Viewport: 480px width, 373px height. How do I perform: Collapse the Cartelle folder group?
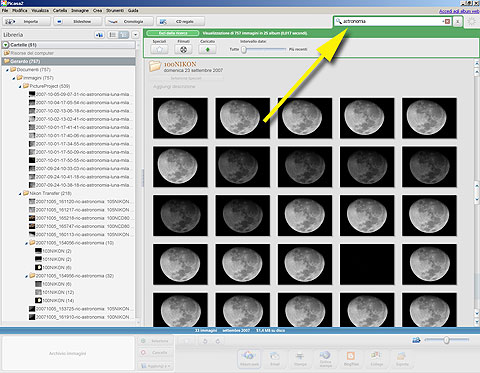click(6, 45)
